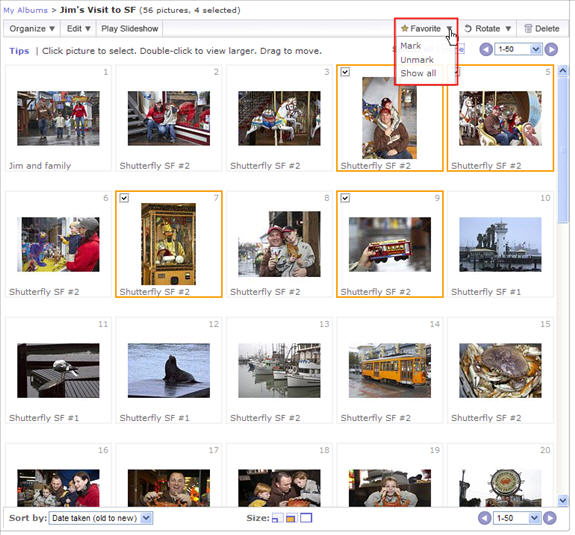Select picture 10 pier lighthouse photo

click(500, 244)
